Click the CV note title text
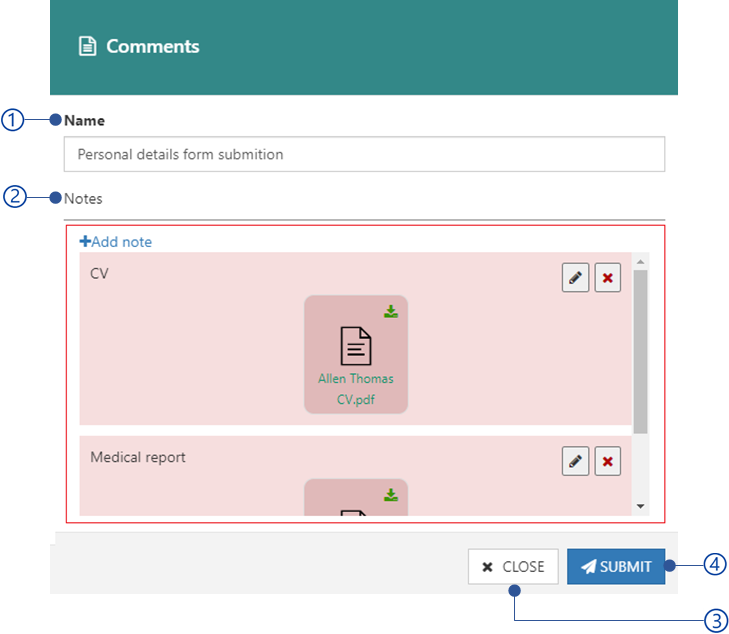Viewport: 729px width, 634px height. 99,273
